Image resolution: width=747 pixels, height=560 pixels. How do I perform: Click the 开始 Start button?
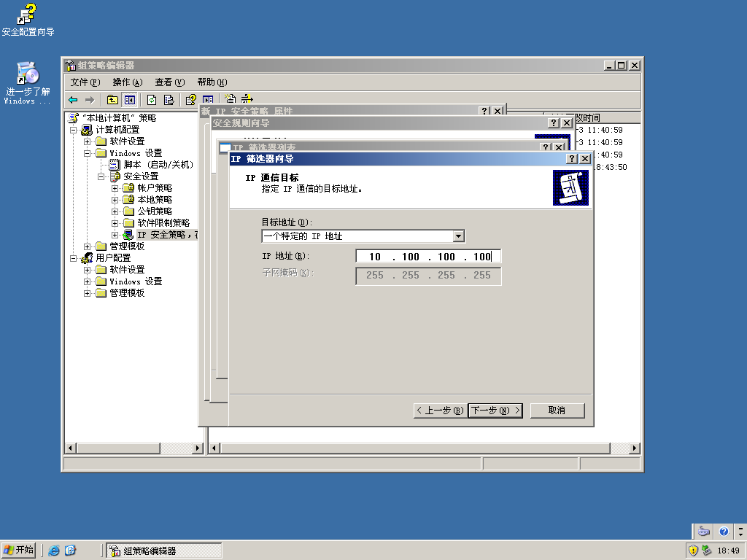click(18, 551)
